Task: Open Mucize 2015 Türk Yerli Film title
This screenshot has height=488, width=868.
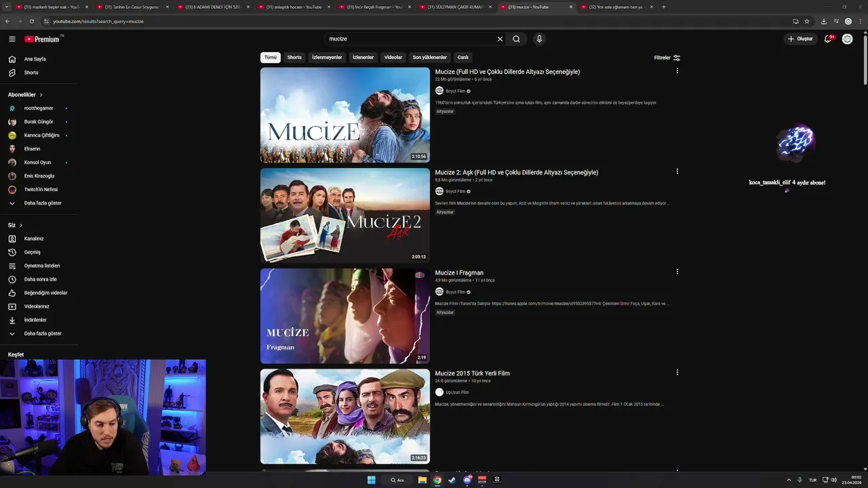Action: [x=473, y=373]
